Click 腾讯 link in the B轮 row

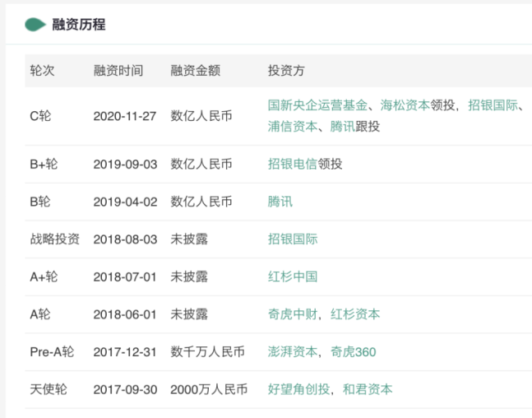(x=280, y=202)
